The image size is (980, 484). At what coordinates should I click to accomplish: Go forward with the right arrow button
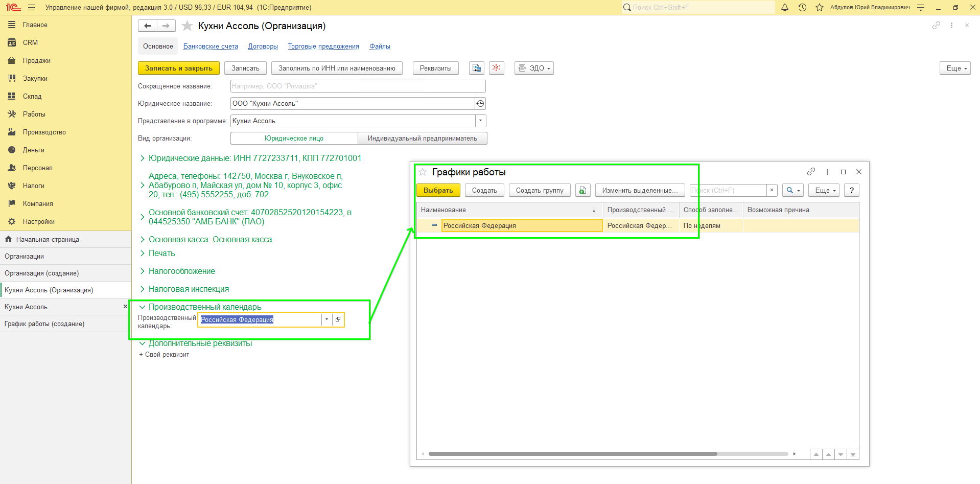point(166,26)
